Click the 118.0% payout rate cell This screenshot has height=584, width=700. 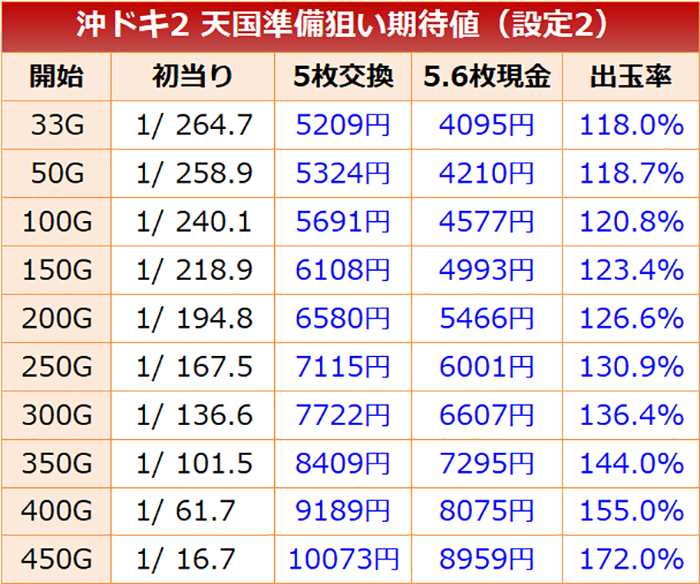point(630,125)
